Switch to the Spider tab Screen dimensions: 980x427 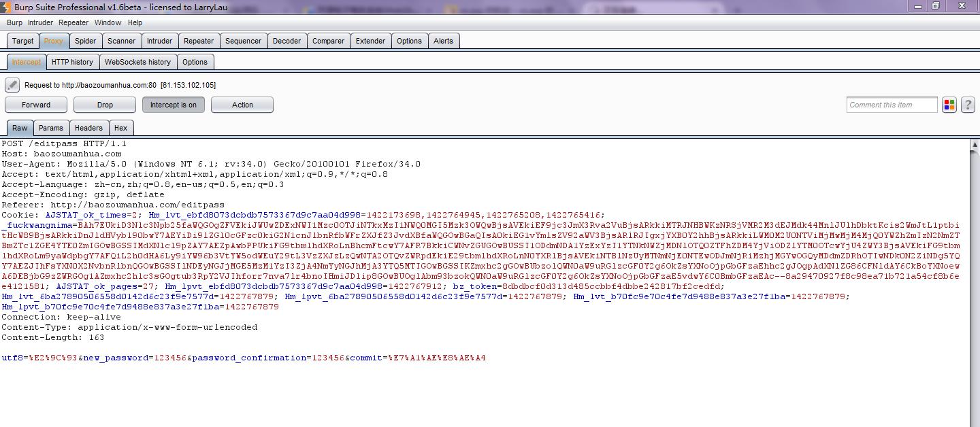click(x=86, y=41)
